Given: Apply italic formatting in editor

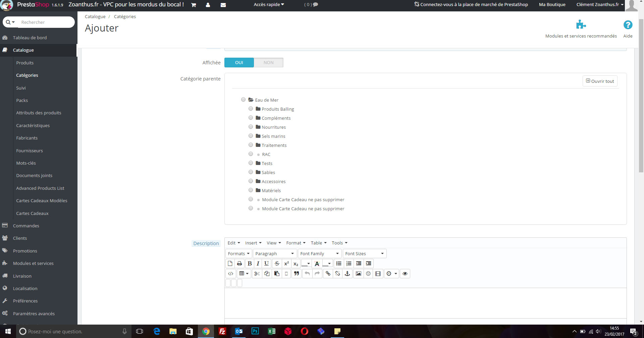Looking at the screenshot, I should coord(258,264).
